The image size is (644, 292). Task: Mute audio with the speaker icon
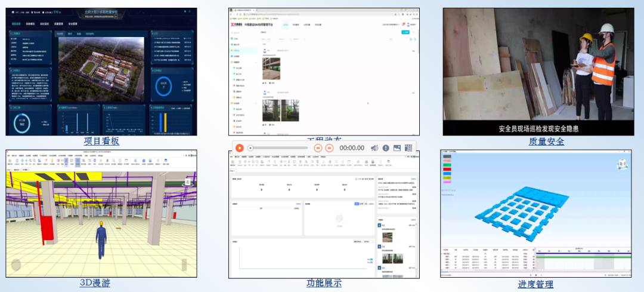click(375, 147)
